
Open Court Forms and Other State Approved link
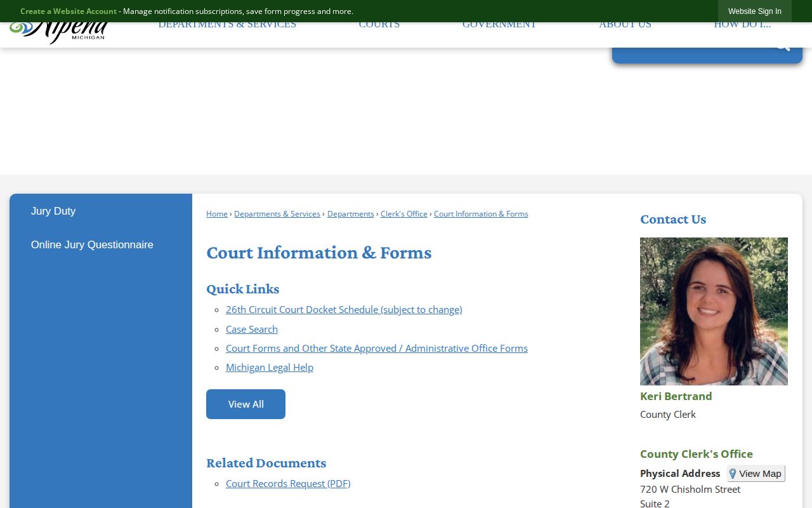click(377, 348)
